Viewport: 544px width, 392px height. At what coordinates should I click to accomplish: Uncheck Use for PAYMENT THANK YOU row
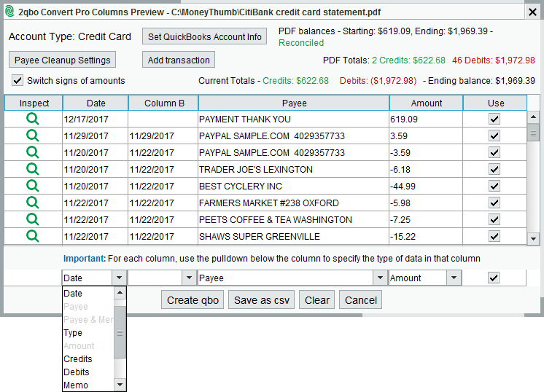pos(494,119)
